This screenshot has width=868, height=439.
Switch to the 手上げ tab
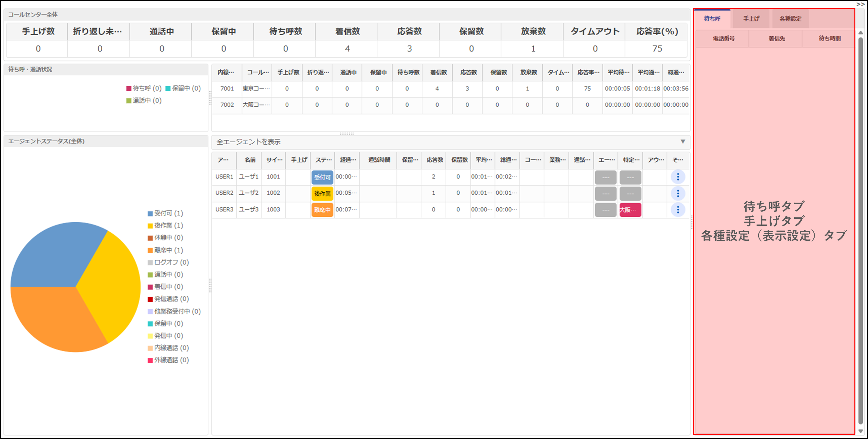coord(751,19)
